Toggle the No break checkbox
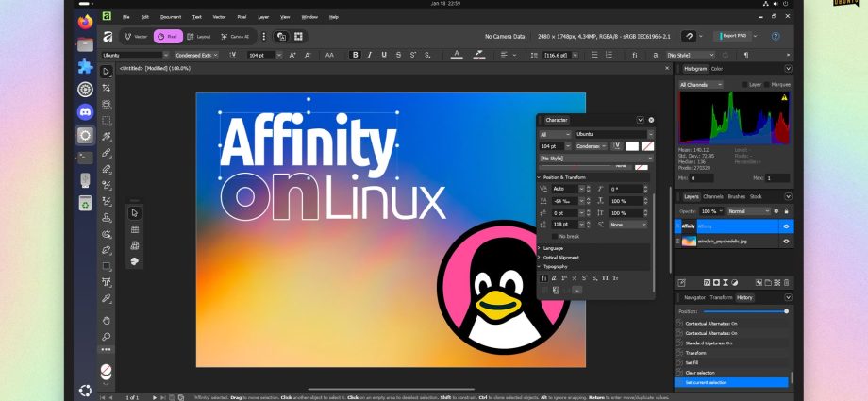Image resolution: width=868 pixels, height=401 pixels. 555,237
